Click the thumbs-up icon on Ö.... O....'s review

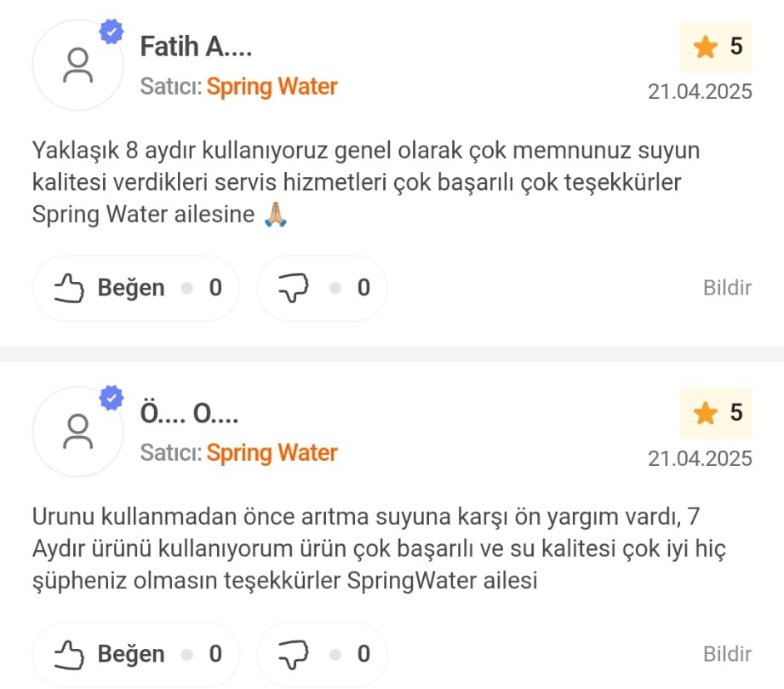click(69, 654)
